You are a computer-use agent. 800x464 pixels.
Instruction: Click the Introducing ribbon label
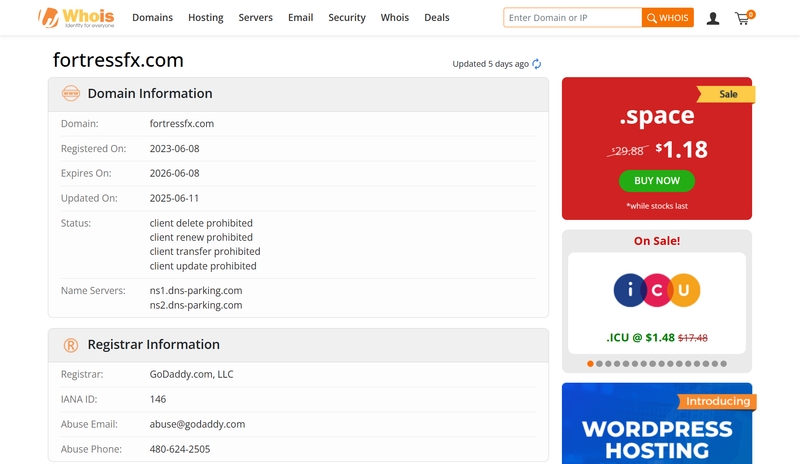pyautogui.click(x=717, y=401)
